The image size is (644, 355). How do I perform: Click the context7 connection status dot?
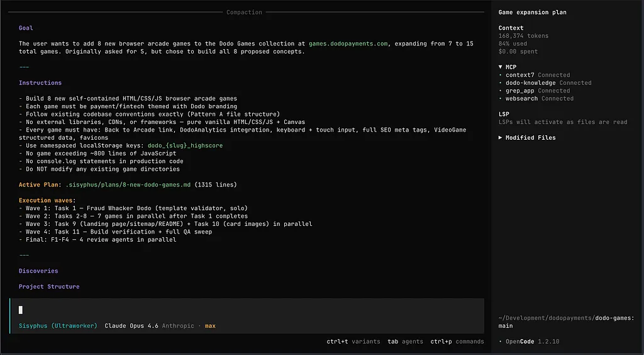point(501,75)
